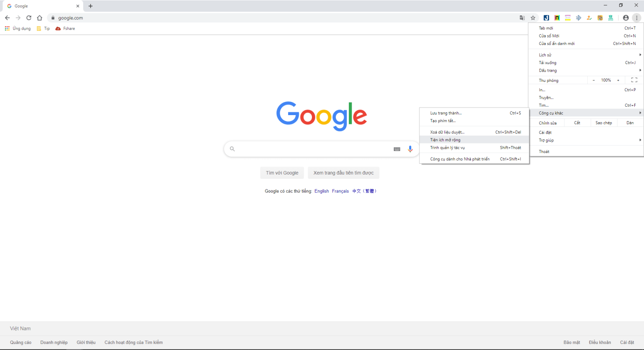Open Cài đặt in Chrome menu
The width and height of the screenshot is (644, 350).
coord(586,132)
